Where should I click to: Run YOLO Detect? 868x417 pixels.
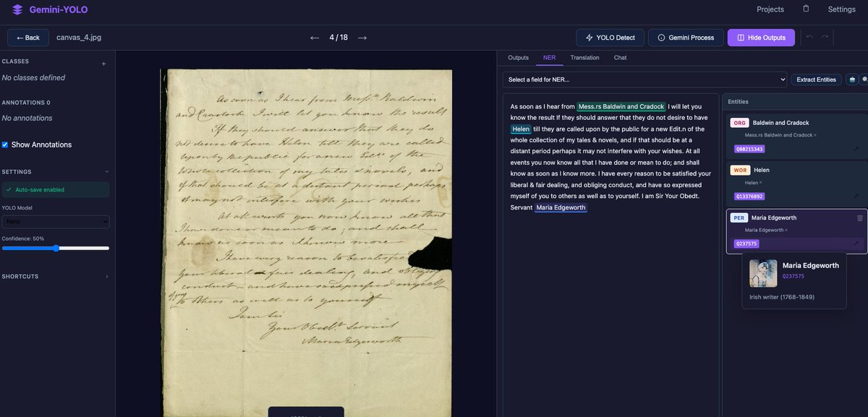(610, 38)
